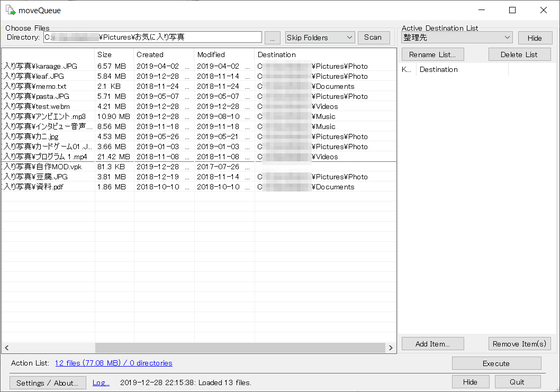Open the Log link
Image resolution: width=560 pixels, height=392 pixels.
click(101, 383)
